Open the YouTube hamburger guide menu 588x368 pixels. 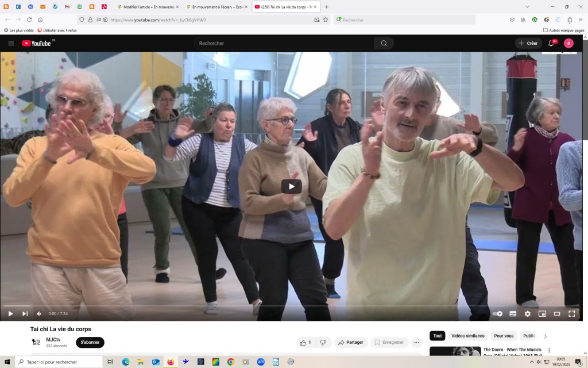pyautogui.click(x=11, y=43)
